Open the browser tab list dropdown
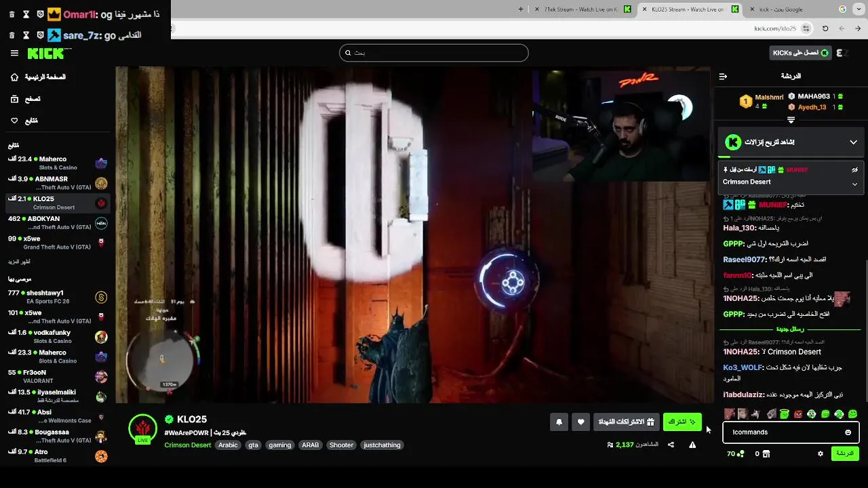This screenshot has height=488, width=868. pos(858,9)
